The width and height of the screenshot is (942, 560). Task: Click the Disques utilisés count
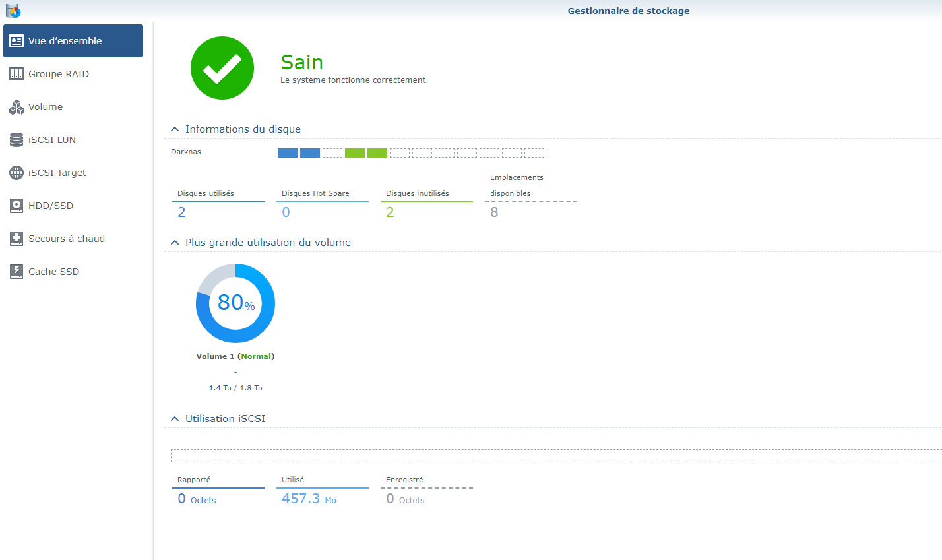(x=182, y=212)
